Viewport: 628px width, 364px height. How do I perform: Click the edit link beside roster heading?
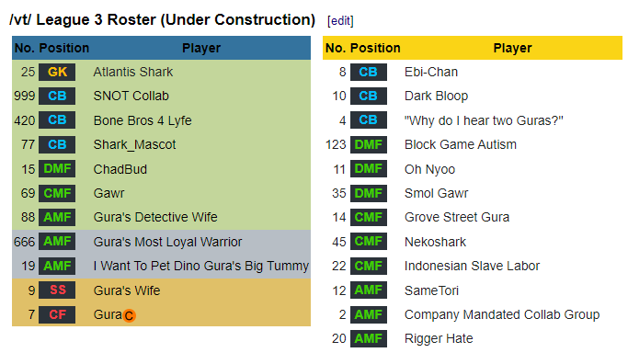pos(340,20)
